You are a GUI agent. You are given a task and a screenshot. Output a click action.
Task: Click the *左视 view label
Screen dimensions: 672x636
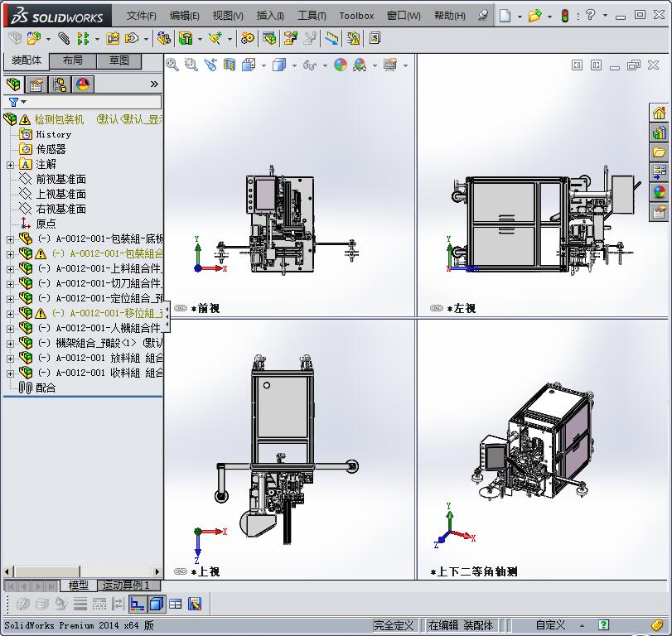point(462,308)
